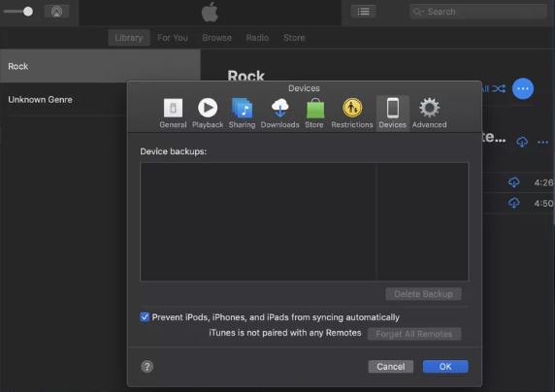This screenshot has width=555, height=392.
Task: Click cloud download icon next to 4:50
Action: (x=514, y=203)
